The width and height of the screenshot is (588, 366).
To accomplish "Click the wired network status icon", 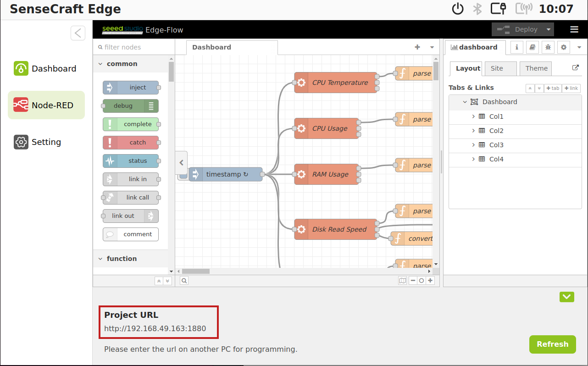I will pos(498,9).
